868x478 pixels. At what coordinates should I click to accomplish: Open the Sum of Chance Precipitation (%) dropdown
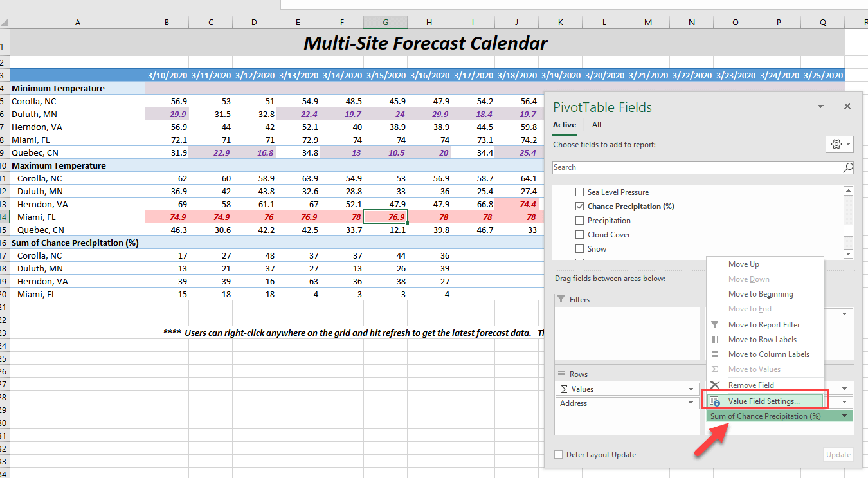[x=844, y=416]
